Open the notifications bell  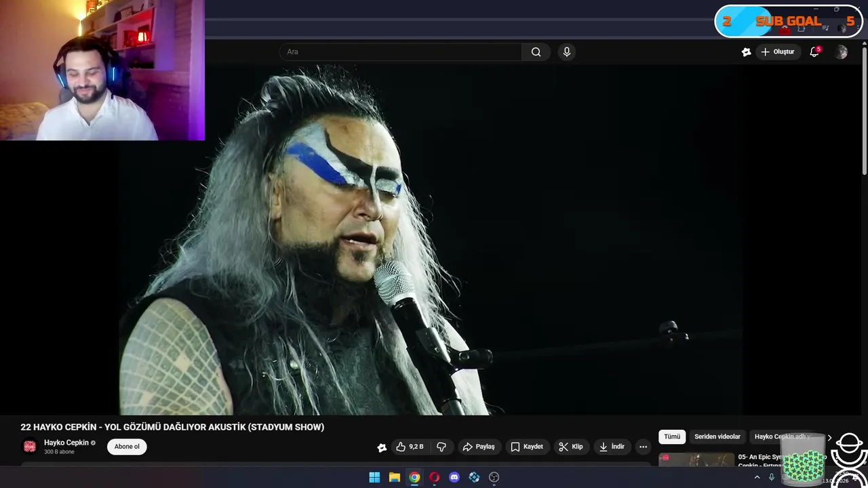click(x=814, y=52)
